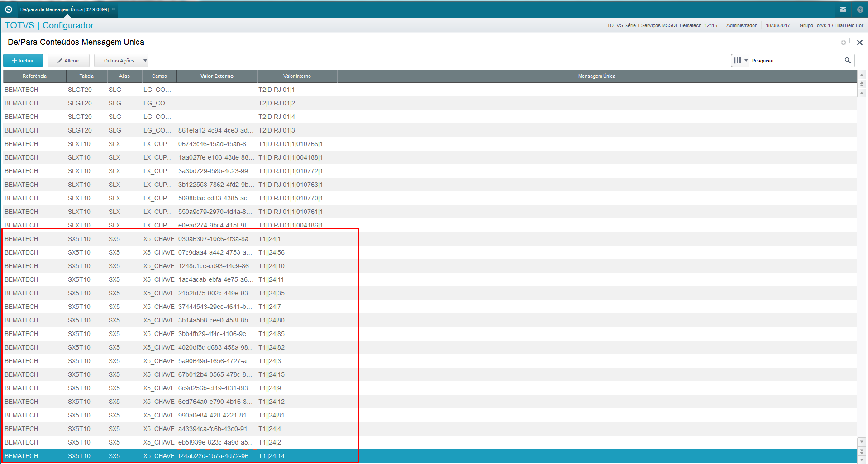
Task: Click the Grupo Totvs 1 / Filial label
Action: (x=831, y=25)
